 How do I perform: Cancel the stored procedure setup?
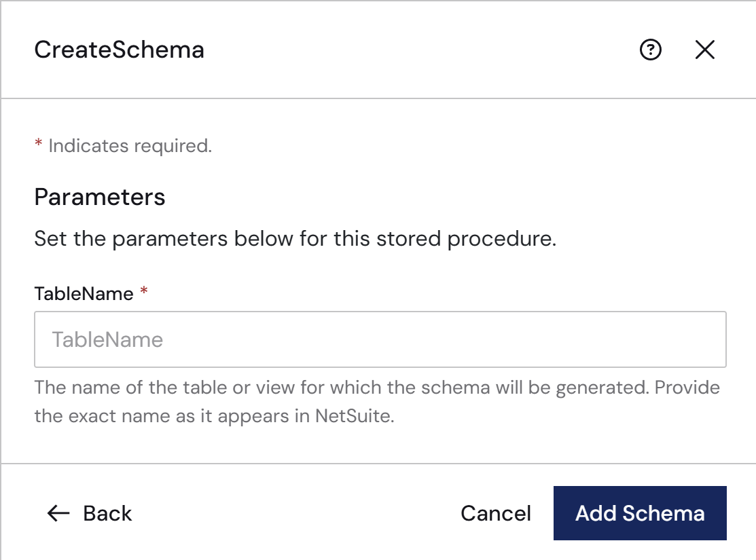[496, 513]
